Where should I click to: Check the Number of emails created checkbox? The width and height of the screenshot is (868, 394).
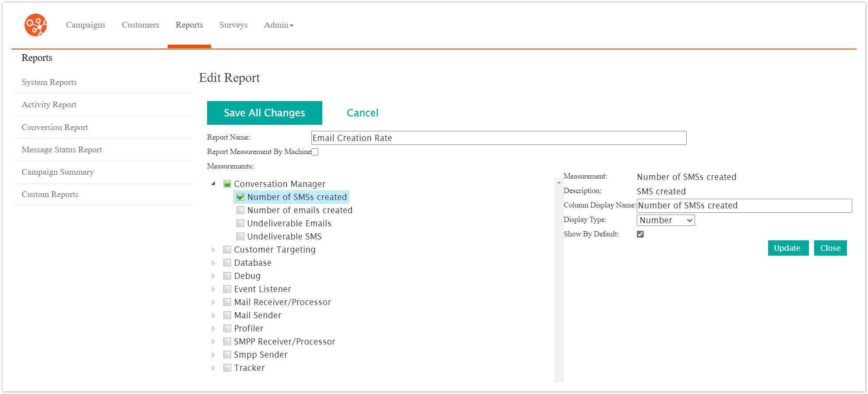(x=240, y=210)
